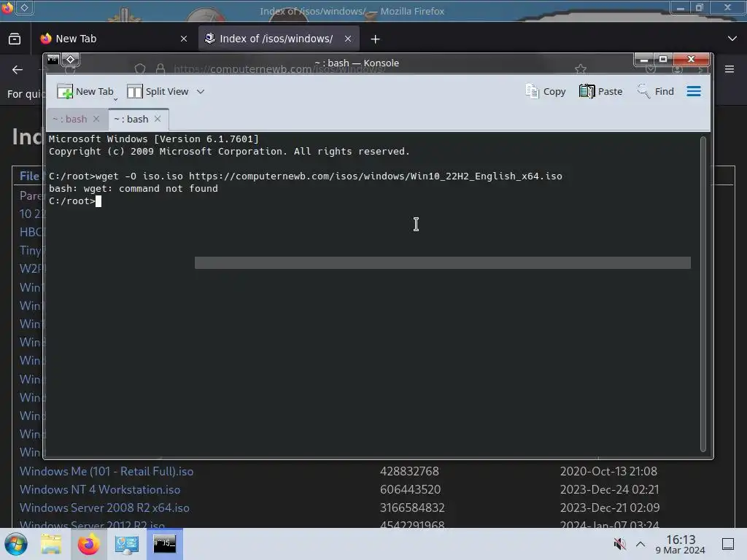Screen dimensions: 747x560
Task: Select date 2020-Oct-13 21:08
Action: point(608,472)
